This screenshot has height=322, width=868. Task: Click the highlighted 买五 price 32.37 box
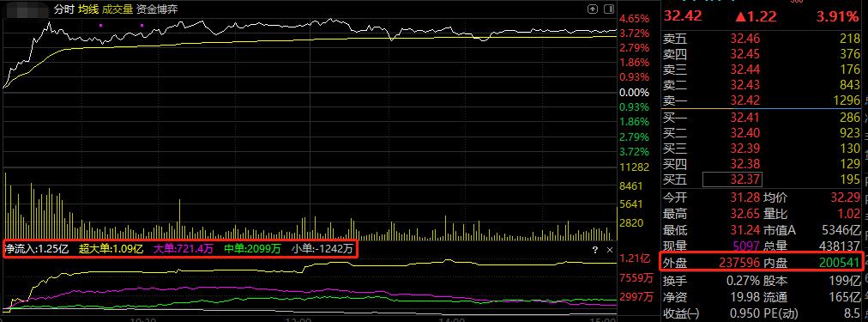click(732, 179)
